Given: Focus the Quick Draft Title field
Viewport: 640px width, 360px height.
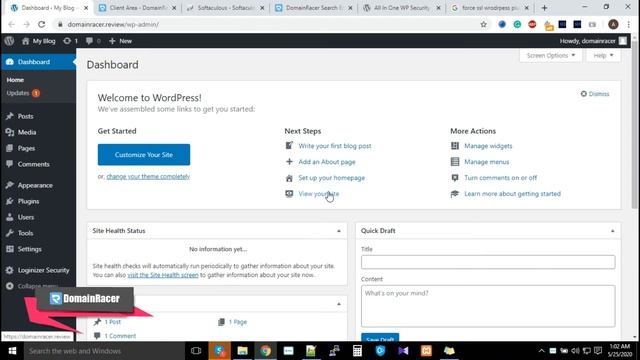Looking at the screenshot, I should coord(488,262).
